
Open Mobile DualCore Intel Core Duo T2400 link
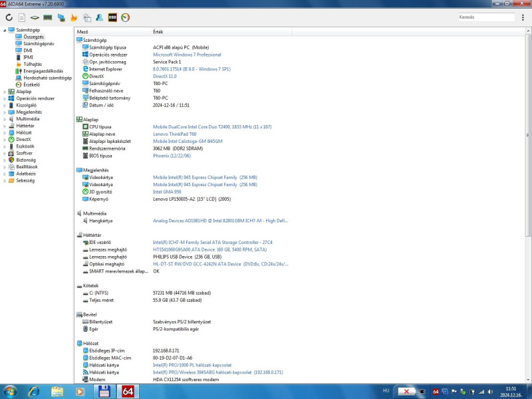212,127
